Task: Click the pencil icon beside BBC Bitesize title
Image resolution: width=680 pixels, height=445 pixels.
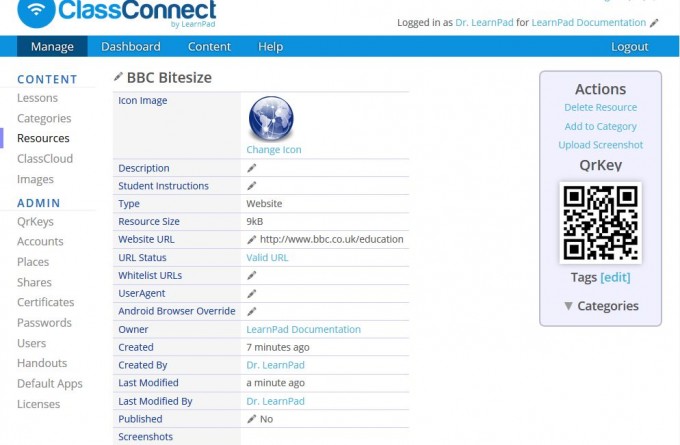Action: tap(118, 77)
